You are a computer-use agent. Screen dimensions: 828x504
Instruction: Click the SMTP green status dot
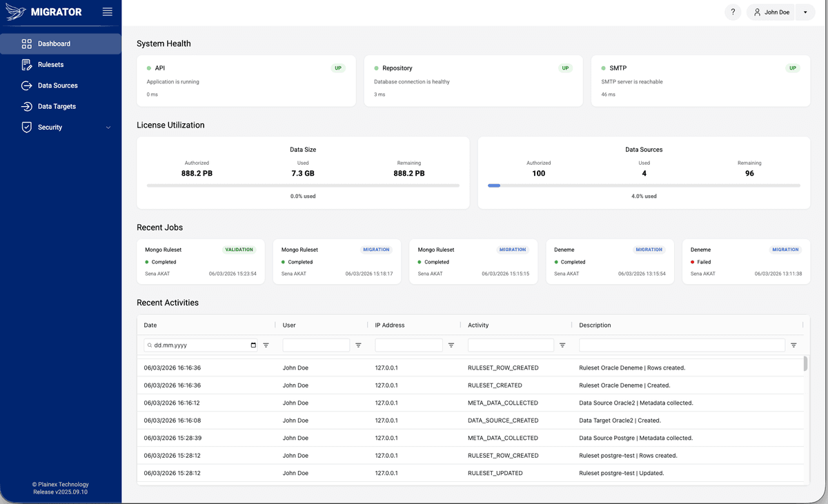(603, 68)
